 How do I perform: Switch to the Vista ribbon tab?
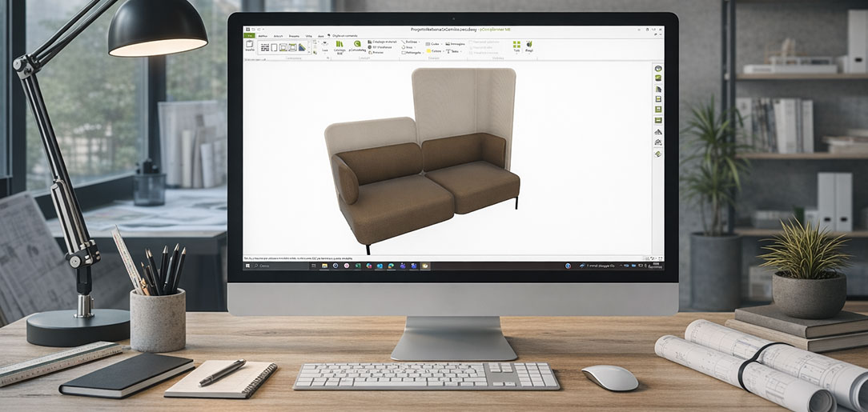tap(308, 36)
